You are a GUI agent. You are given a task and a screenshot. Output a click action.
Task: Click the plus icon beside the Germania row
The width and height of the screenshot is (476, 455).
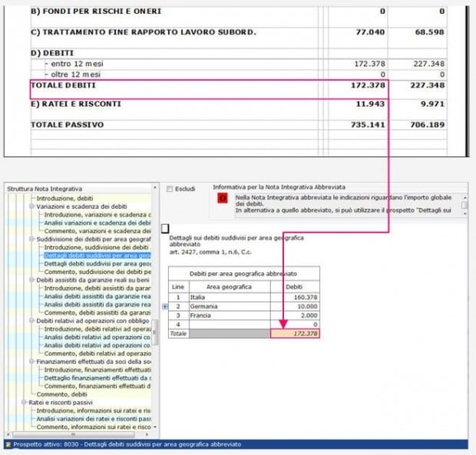coord(165,306)
